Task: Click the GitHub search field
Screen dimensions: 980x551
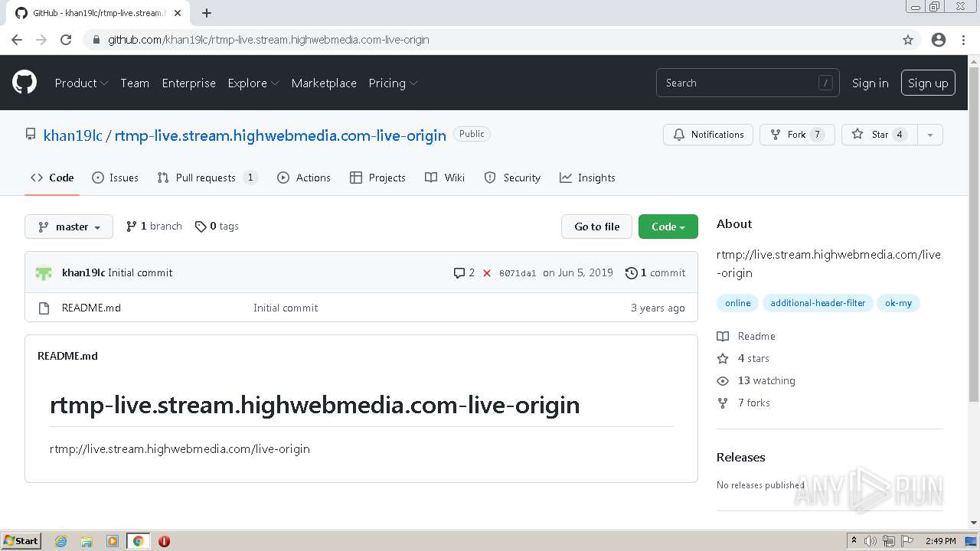Action: pos(748,83)
